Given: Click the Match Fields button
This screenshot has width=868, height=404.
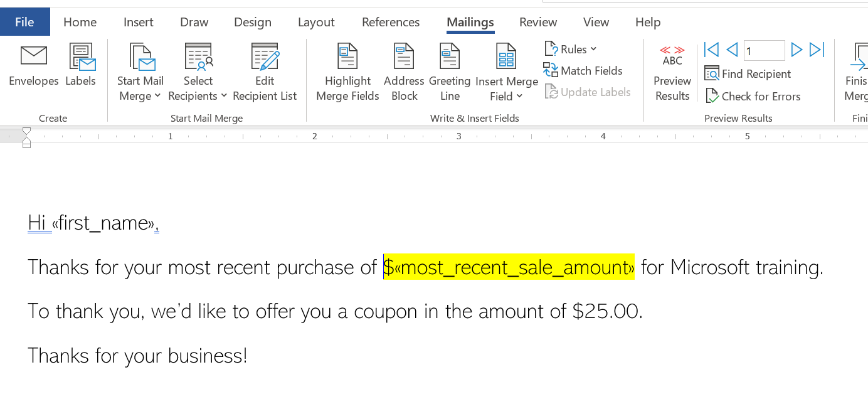Looking at the screenshot, I should [x=583, y=71].
